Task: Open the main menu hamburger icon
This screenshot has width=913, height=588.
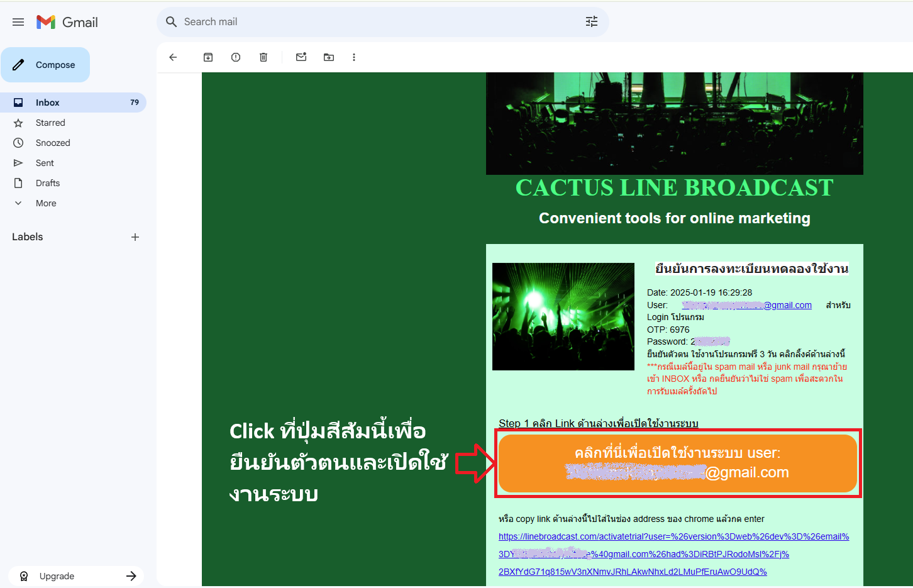Action: 18,22
